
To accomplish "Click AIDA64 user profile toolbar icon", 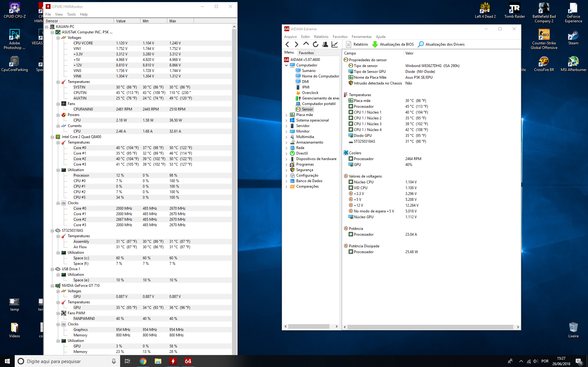I will pos(325,44).
